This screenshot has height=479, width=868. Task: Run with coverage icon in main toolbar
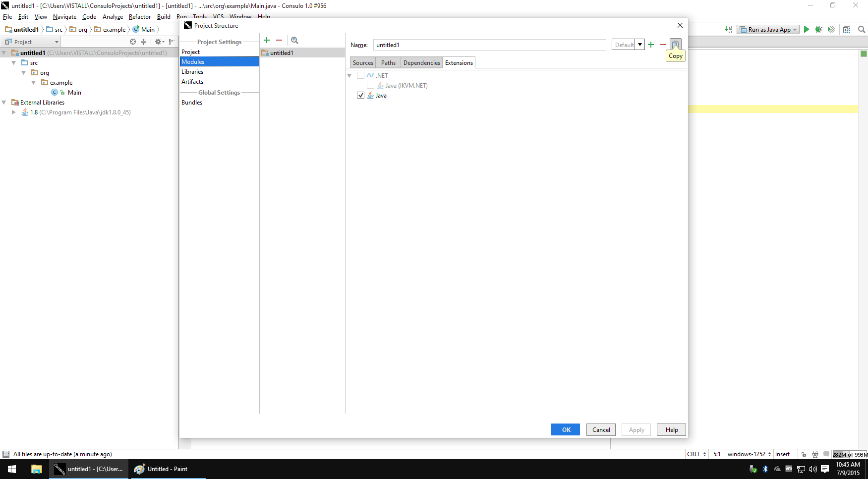click(831, 29)
